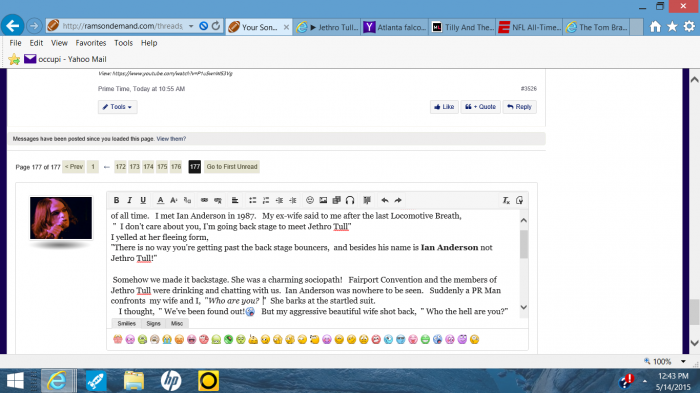
Task: Click the unordered list icon
Action: click(x=252, y=200)
